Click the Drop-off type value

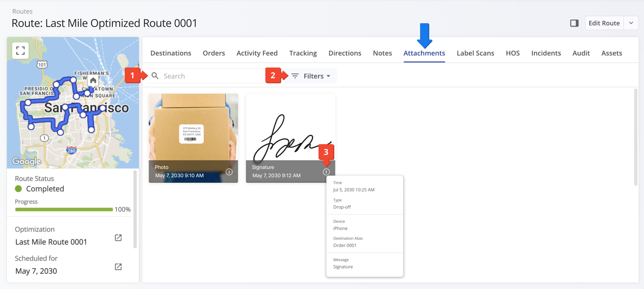[342, 207]
